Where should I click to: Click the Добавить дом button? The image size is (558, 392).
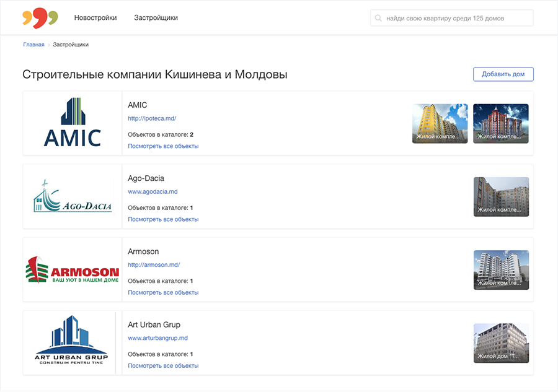503,74
